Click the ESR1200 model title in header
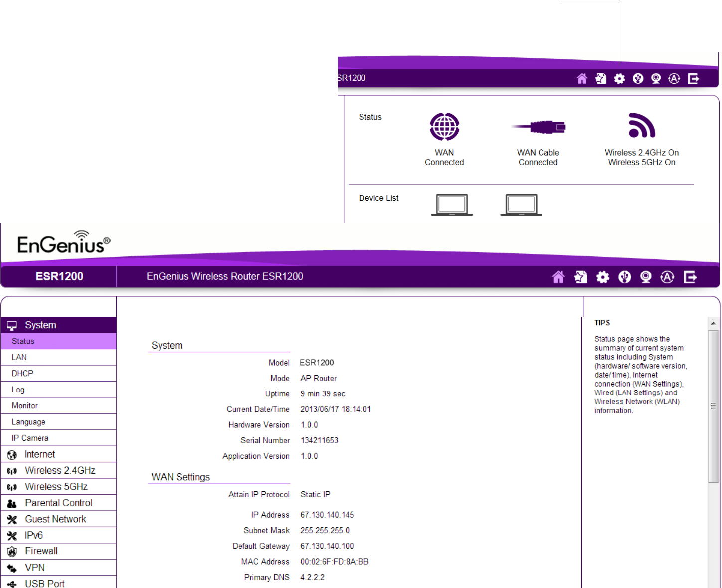722x588 pixels. 59,277
